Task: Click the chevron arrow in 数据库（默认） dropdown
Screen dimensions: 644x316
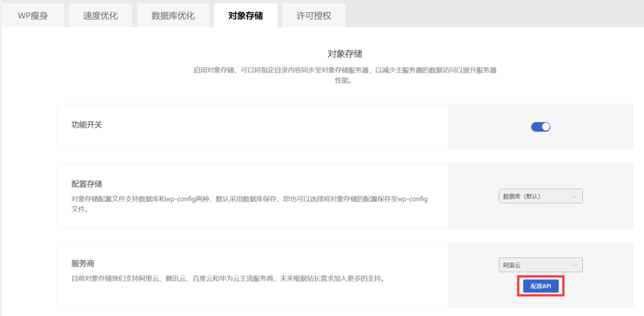Action: (574, 196)
